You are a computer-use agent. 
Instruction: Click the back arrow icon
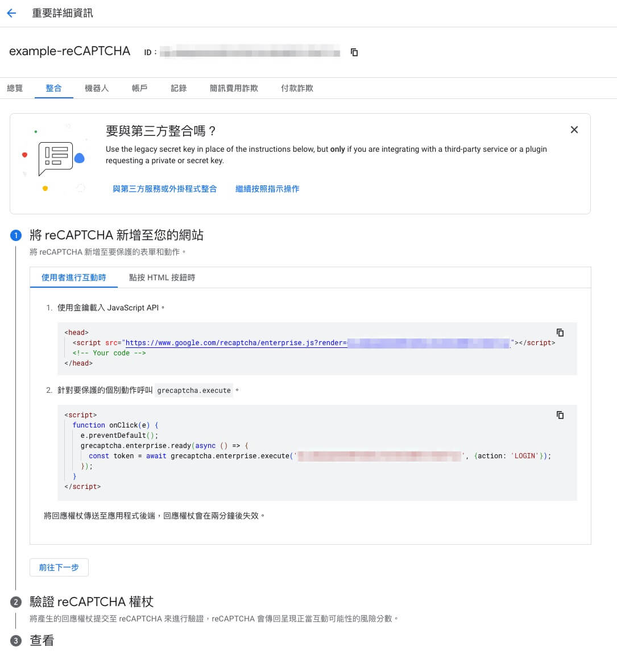tap(11, 13)
